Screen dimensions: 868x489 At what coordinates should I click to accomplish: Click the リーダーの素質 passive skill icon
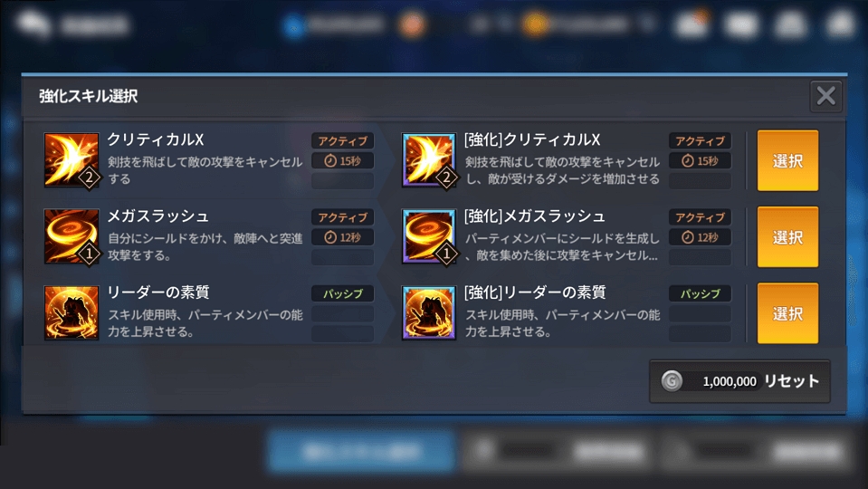[72, 313]
